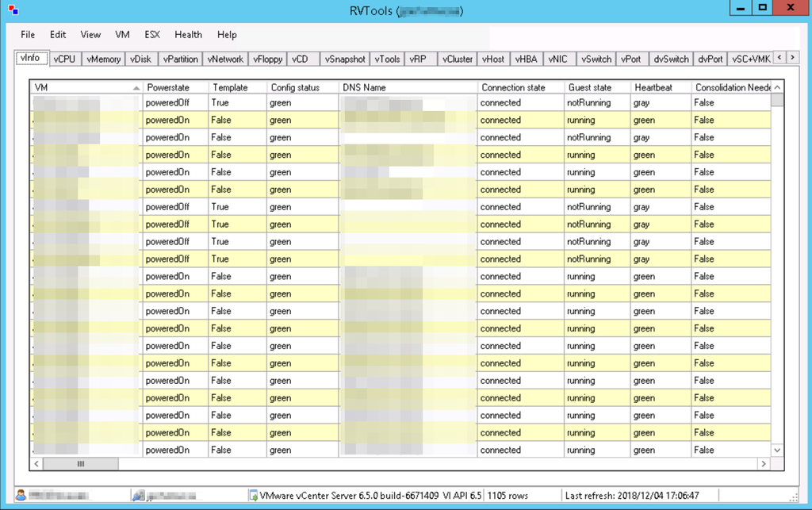
Task: Click the horizontal scrollbar left arrow
Action: click(36, 464)
